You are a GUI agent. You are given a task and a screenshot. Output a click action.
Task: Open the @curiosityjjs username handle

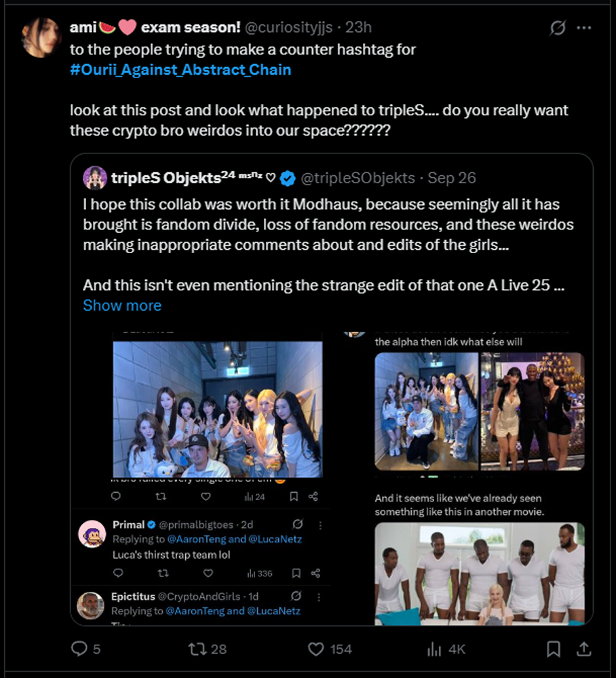pos(290,28)
